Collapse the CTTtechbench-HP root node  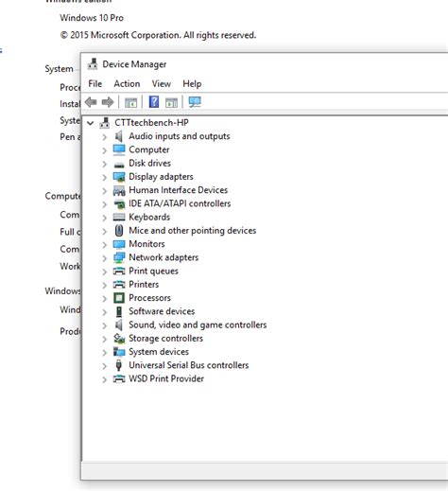[x=91, y=123]
